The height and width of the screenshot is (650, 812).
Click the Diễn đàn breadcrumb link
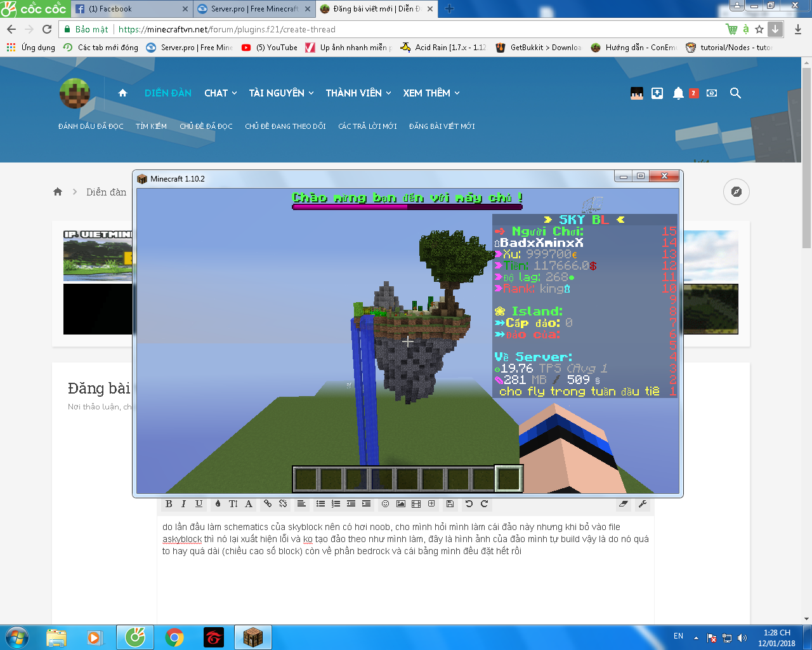click(106, 192)
